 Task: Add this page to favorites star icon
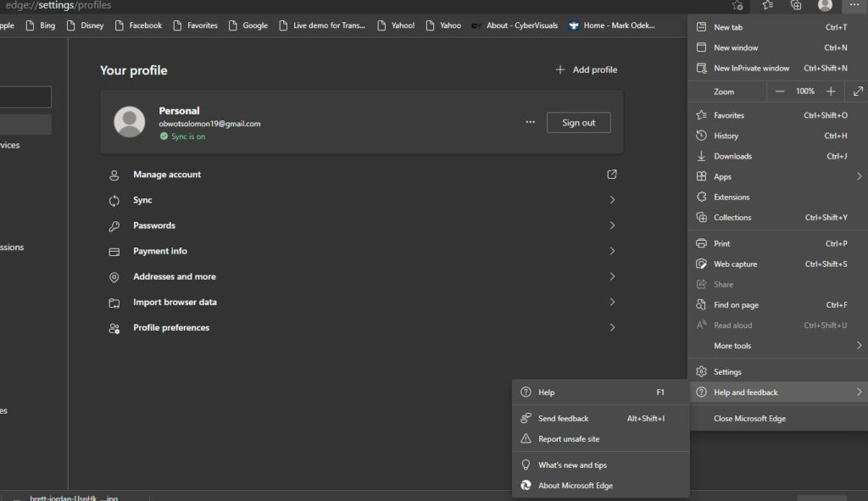737,6
